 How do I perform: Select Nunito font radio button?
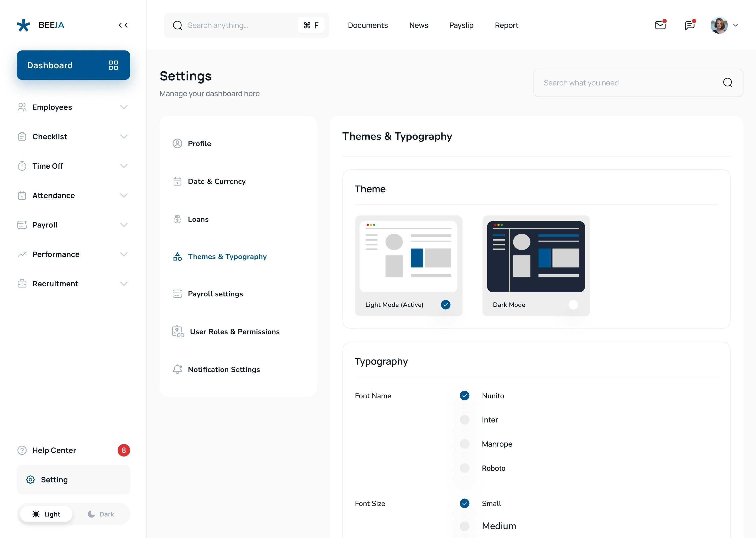465,396
